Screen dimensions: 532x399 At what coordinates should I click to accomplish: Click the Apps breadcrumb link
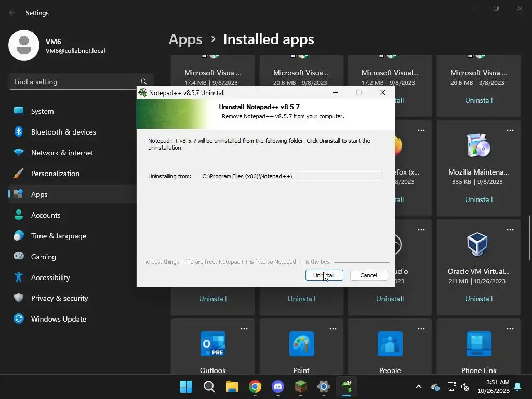pyautogui.click(x=185, y=39)
